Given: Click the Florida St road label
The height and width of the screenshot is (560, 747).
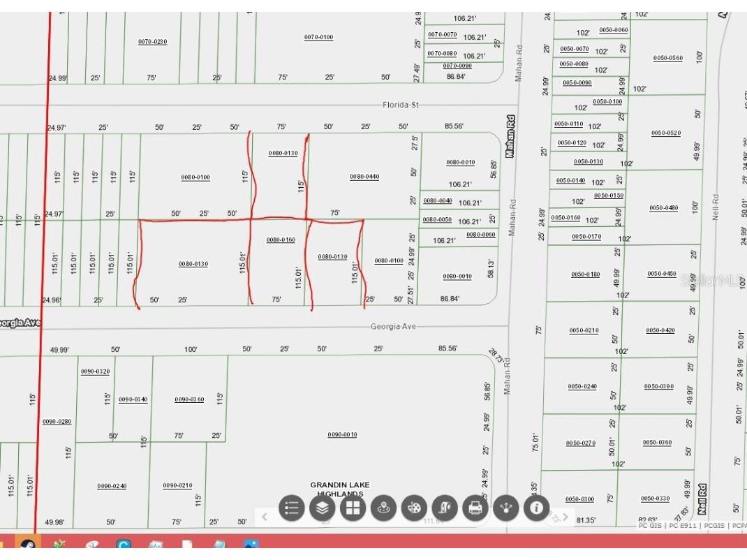Looking at the screenshot, I should tap(401, 105).
